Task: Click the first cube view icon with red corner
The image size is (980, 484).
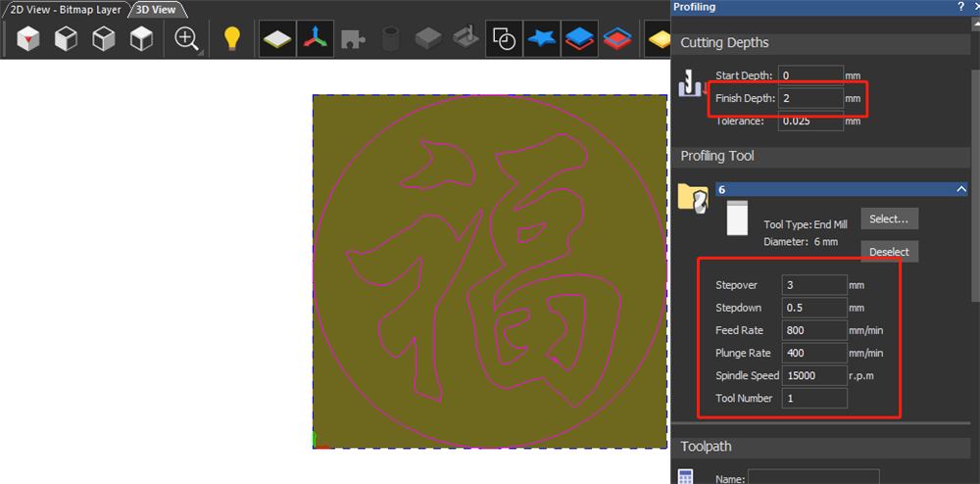Action: [x=28, y=39]
